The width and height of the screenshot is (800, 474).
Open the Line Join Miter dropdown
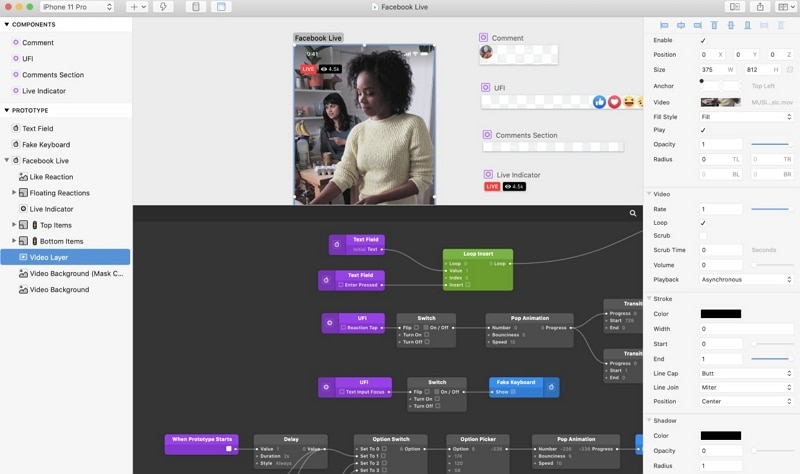(x=746, y=388)
